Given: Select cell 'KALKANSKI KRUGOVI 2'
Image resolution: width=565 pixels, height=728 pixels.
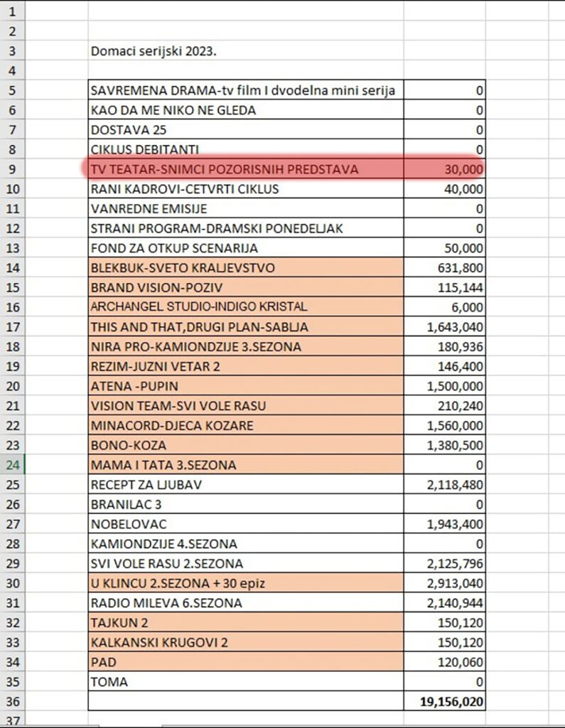Looking at the screenshot, I should coord(246,643).
